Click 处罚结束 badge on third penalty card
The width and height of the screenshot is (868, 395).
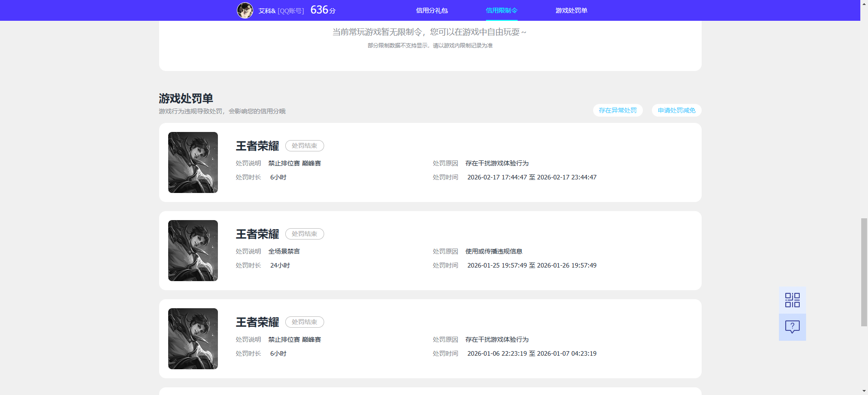point(304,322)
